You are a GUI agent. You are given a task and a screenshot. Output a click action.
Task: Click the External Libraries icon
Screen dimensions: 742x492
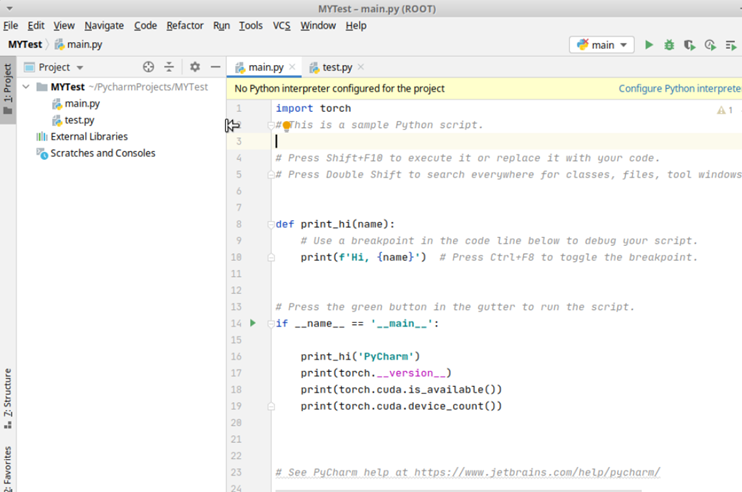[x=42, y=137]
